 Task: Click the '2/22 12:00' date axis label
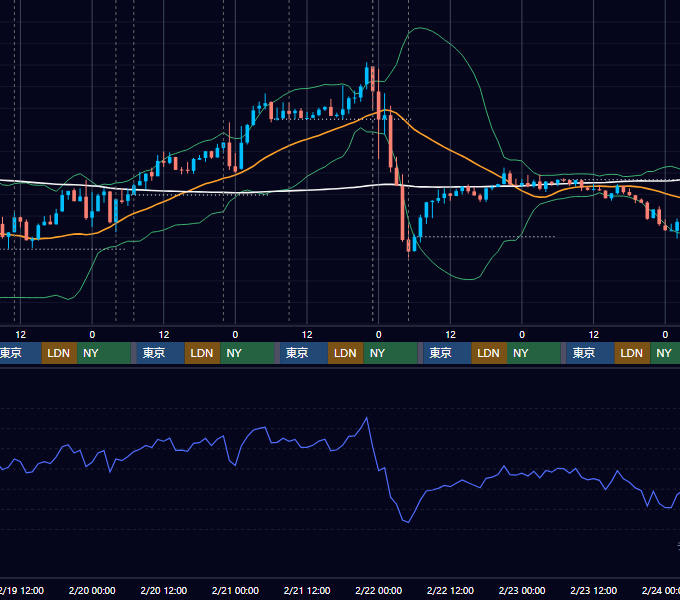click(x=450, y=590)
